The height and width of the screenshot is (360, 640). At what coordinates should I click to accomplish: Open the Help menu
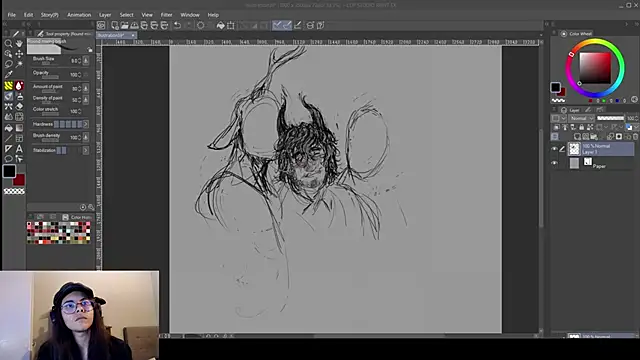pyautogui.click(x=213, y=15)
